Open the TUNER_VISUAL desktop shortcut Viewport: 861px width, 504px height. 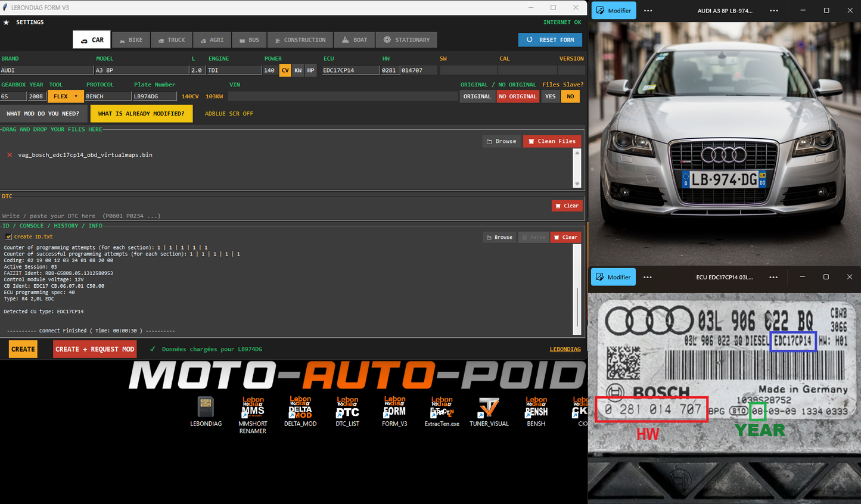pyautogui.click(x=489, y=412)
